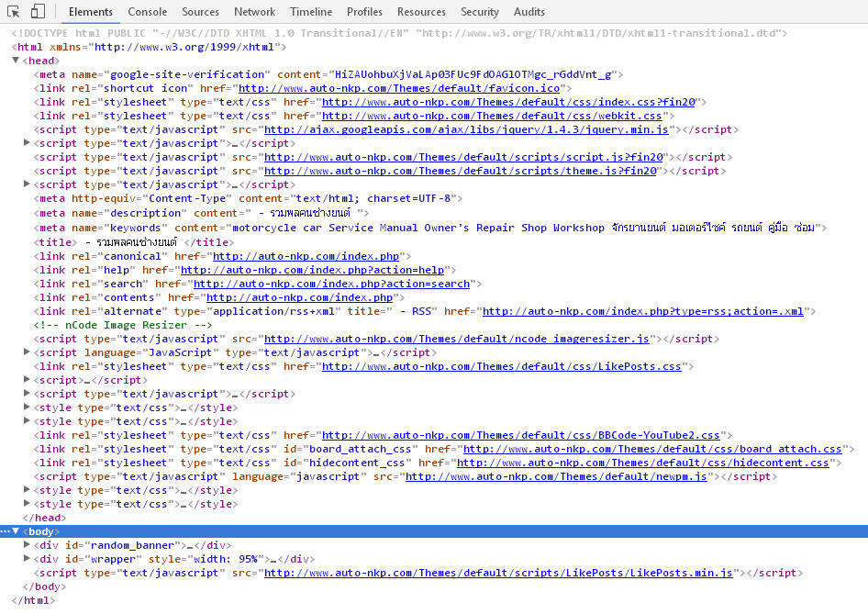
Task: Open the LikePosts.css link
Action: coord(502,366)
